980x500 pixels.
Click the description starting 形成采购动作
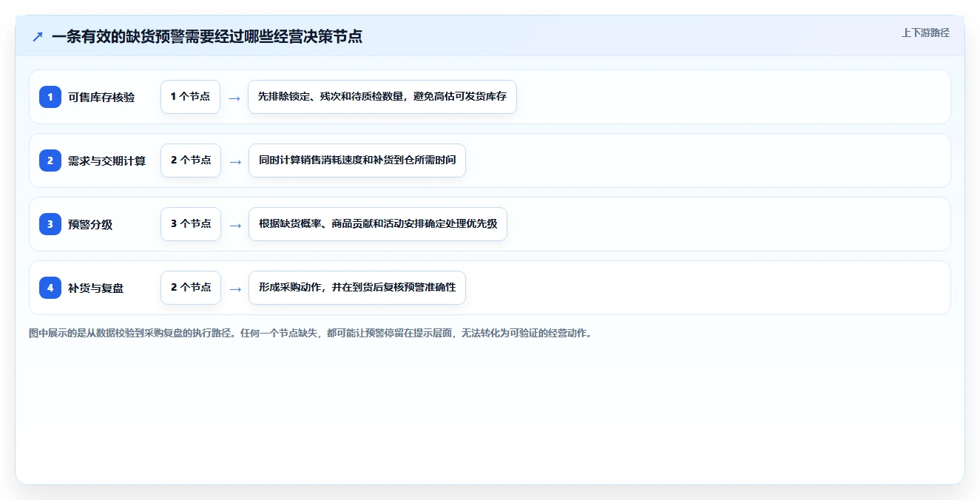(357, 288)
